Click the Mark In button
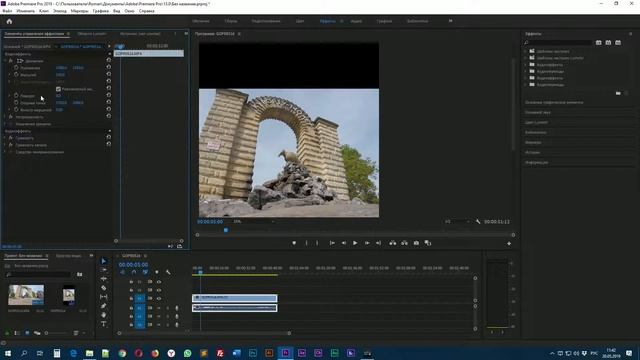The image size is (640, 360). (x=306, y=243)
